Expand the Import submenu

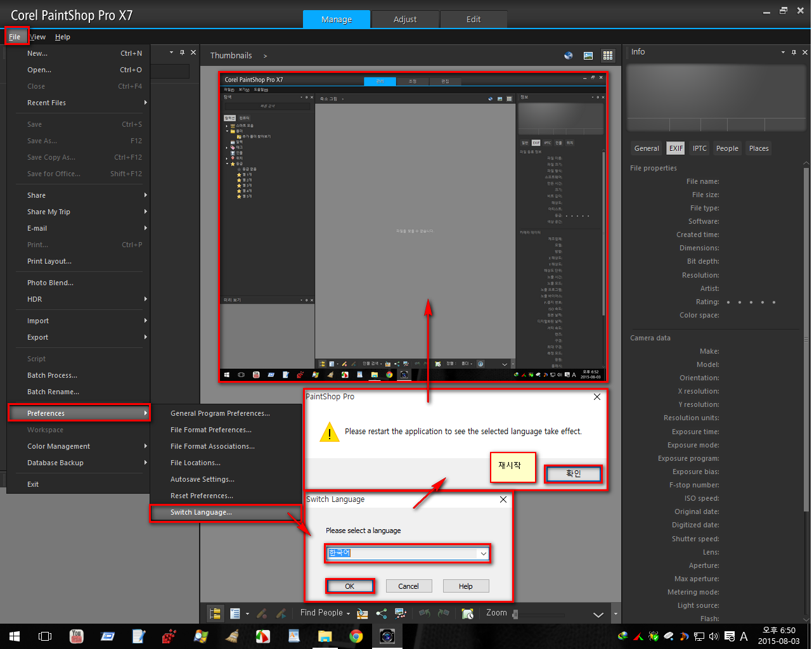[145, 321]
